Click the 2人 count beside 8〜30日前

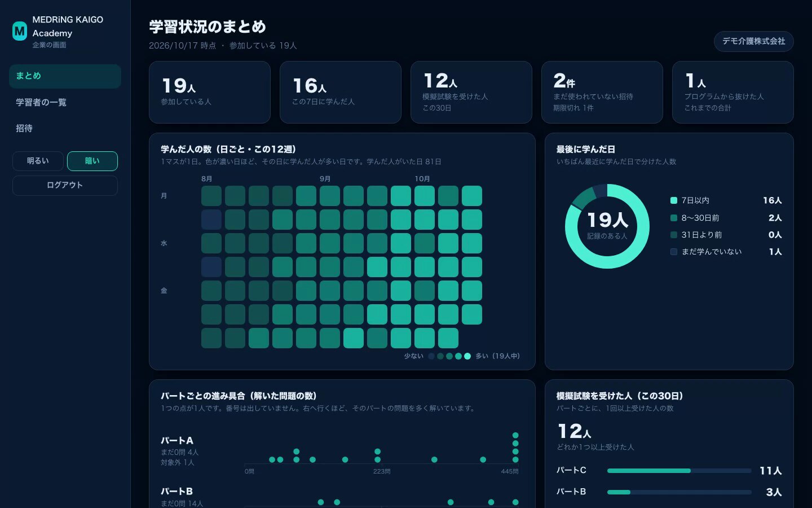tap(775, 218)
